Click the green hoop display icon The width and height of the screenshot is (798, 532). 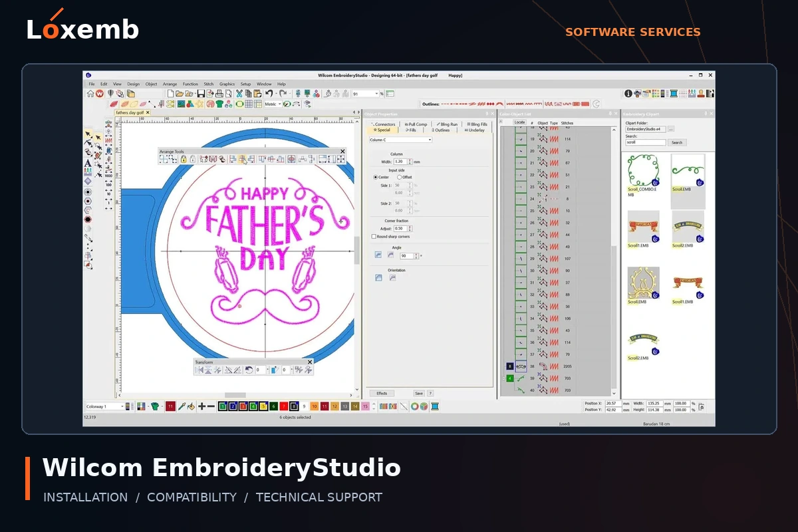pyautogui.click(x=239, y=104)
